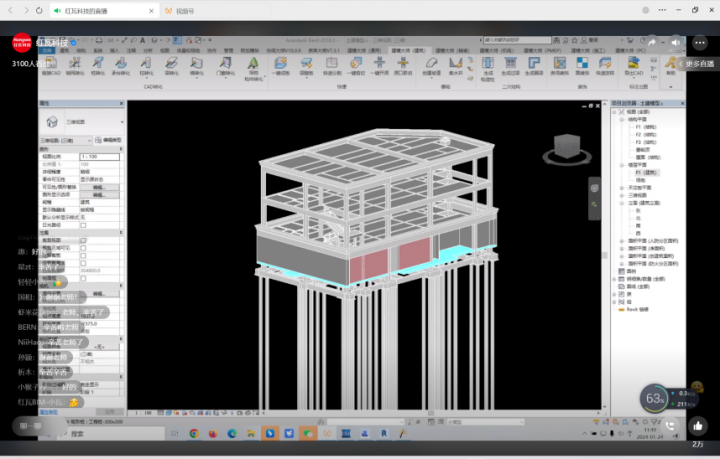
Task: Toggle the 裁剪视图 checkbox in properties
Action: coord(84,241)
